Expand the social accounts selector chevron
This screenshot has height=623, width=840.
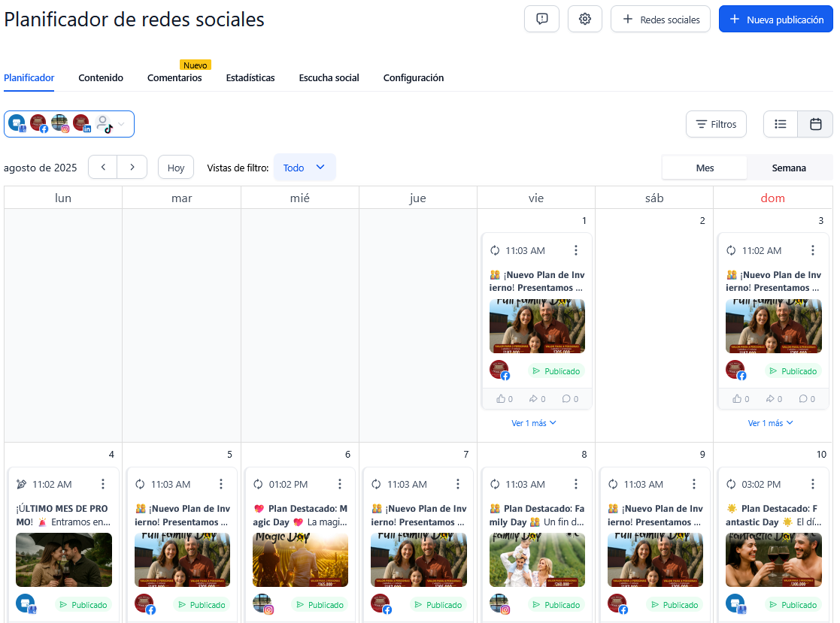point(122,124)
